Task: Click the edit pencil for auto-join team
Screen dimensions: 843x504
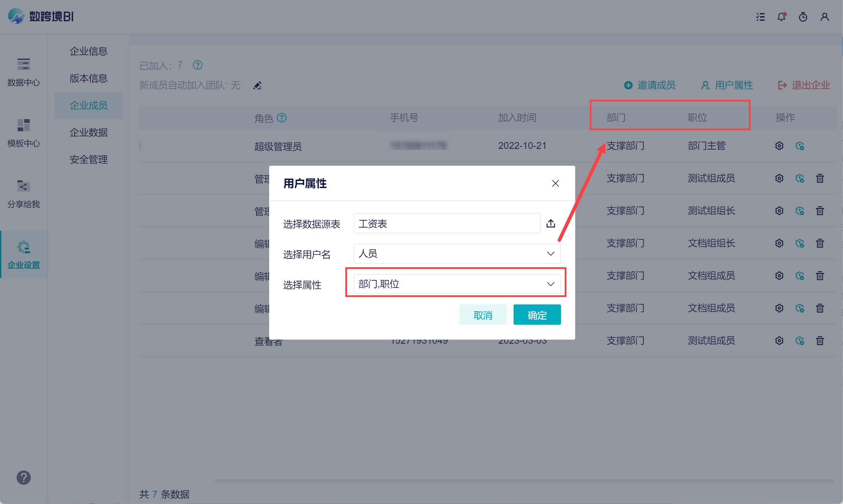Action: [257, 85]
